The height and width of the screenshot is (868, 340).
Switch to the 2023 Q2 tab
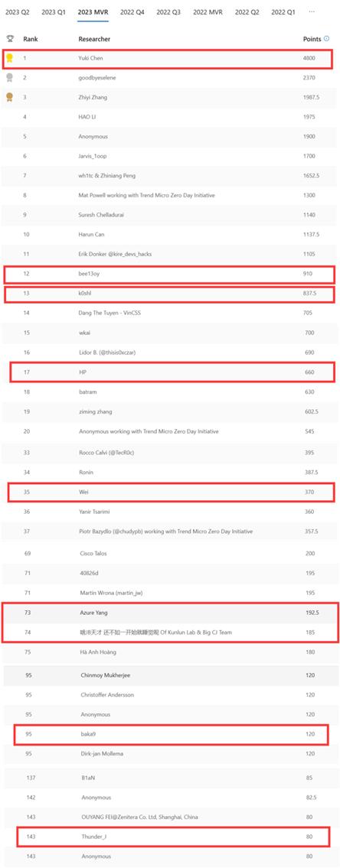(x=17, y=11)
